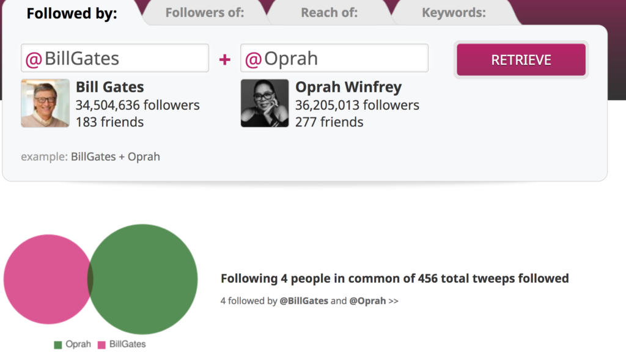Click the overlap region of Venn diagram
Viewport: 626px width, 364px height.
click(90, 279)
